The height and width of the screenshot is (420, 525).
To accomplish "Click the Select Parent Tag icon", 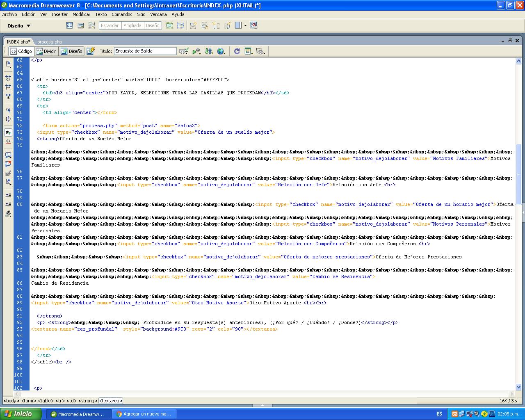I will [8, 110].
